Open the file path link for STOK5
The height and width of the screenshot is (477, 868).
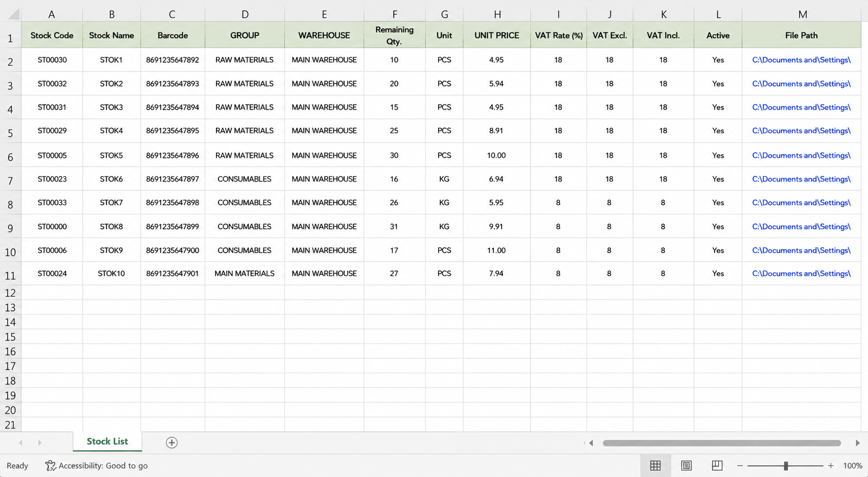801,155
